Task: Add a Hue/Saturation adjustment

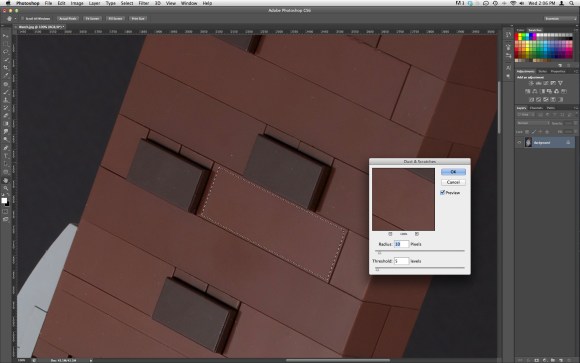Action: [528, 91]
